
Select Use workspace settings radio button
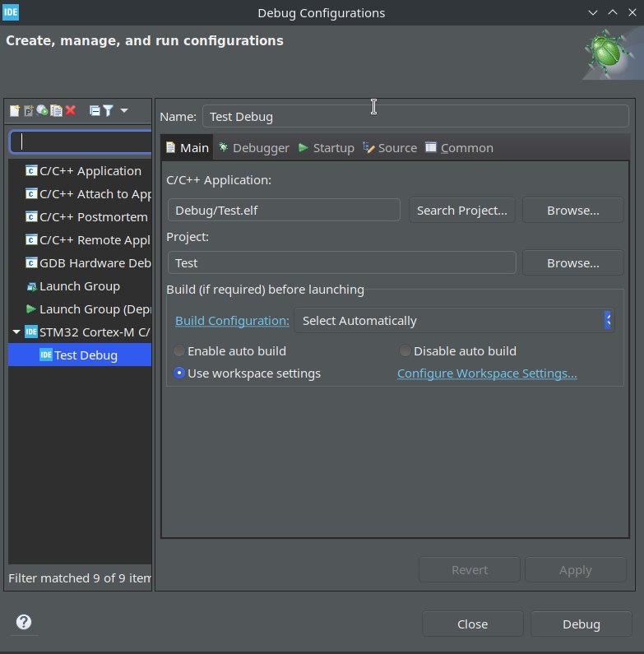coord(179,373)
